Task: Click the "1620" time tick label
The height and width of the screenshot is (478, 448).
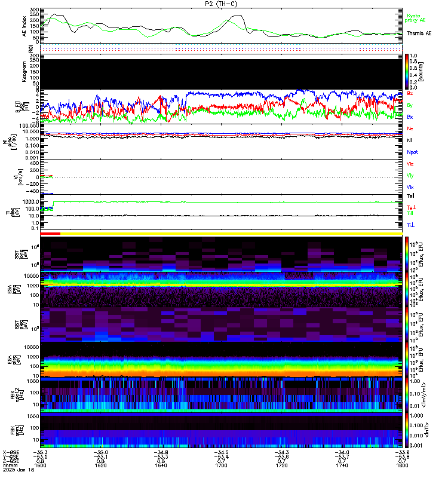Action: tap(100, 465)
